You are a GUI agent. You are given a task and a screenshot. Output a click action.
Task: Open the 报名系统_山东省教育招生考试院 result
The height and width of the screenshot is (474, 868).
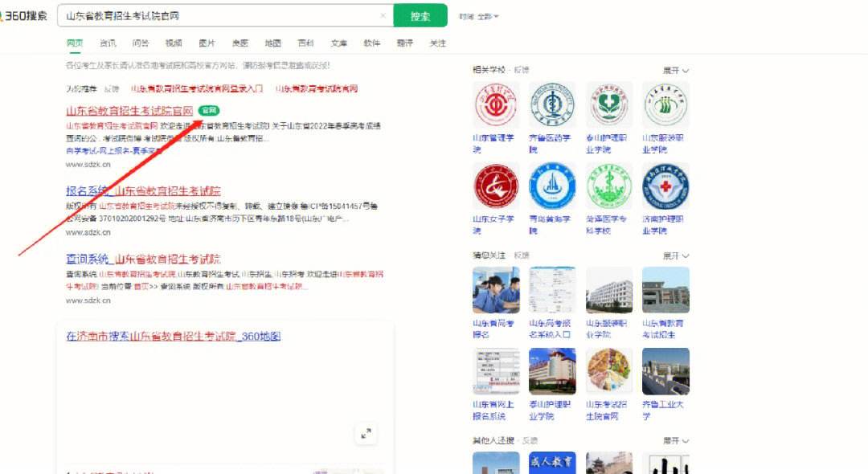coord(143,191)
